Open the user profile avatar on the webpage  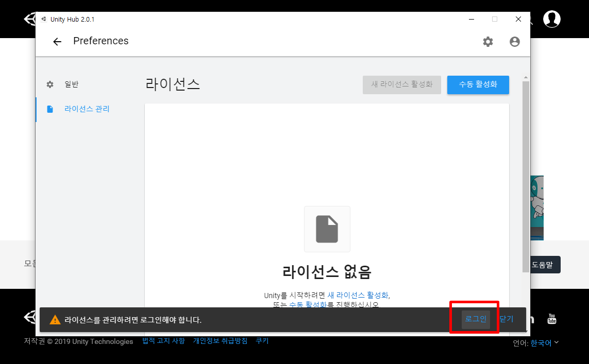point(552,19)
